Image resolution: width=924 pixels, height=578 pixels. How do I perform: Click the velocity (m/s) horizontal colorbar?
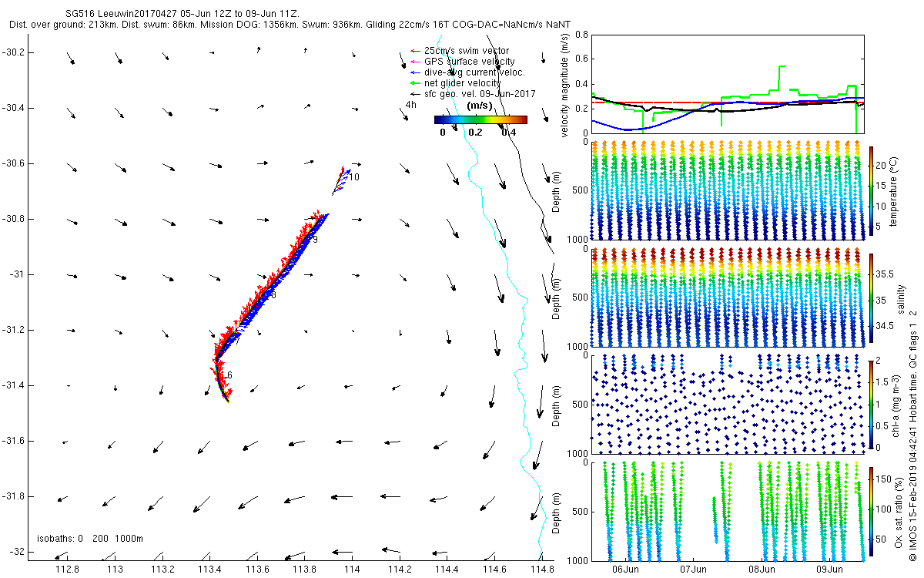click(x=480, y=119)
